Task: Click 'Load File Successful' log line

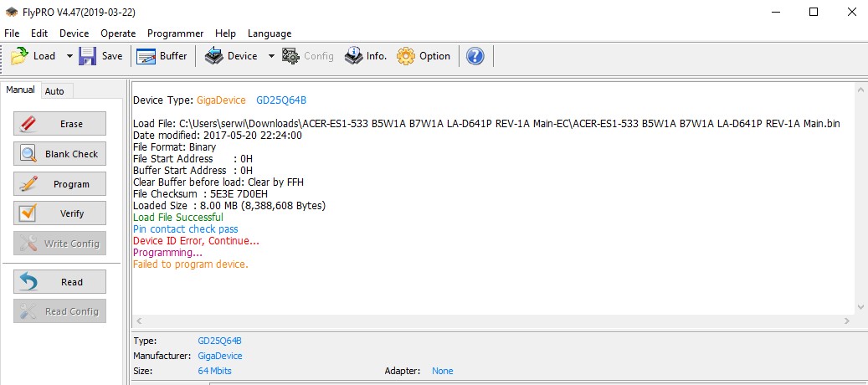Action: tap(178, 218)
